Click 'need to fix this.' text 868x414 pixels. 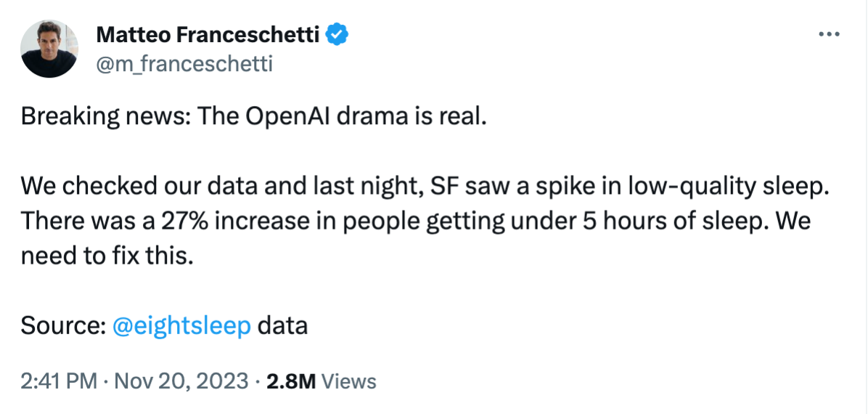(107, 257)
